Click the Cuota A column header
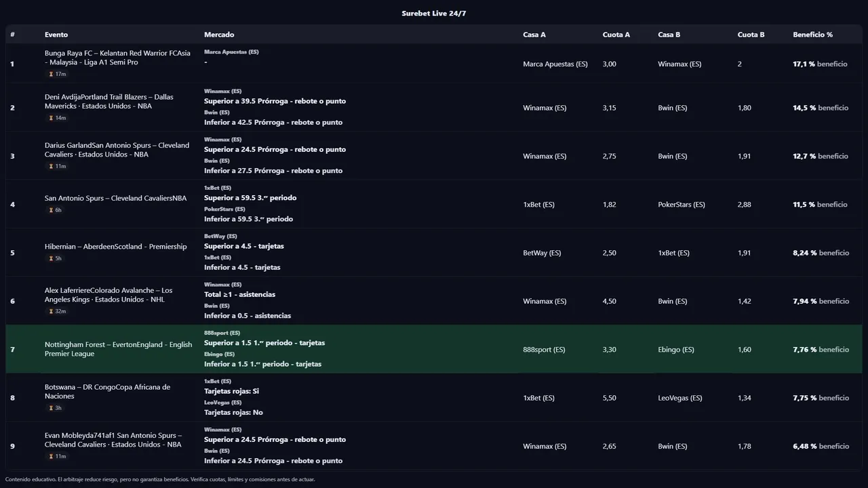 616,35
